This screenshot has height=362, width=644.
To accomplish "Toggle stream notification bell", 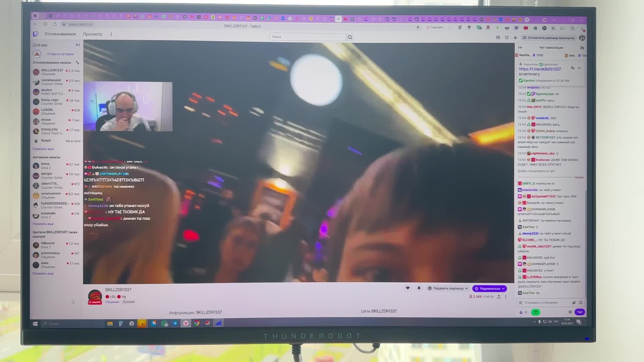I will [x=419, y=288].
